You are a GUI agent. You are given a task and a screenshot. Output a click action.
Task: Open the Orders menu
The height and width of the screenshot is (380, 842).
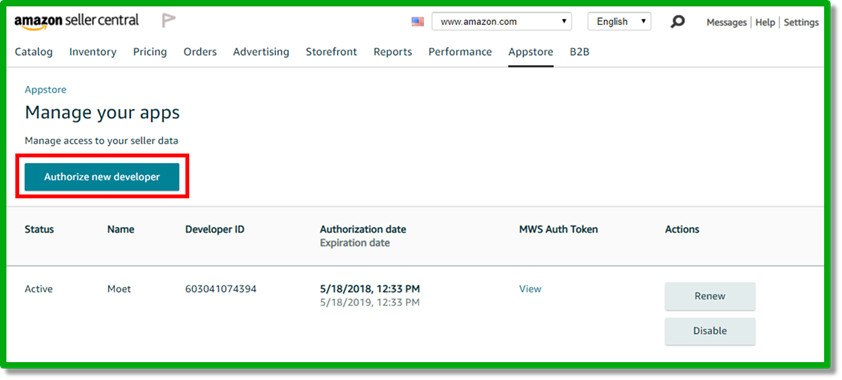coord(200,52)
